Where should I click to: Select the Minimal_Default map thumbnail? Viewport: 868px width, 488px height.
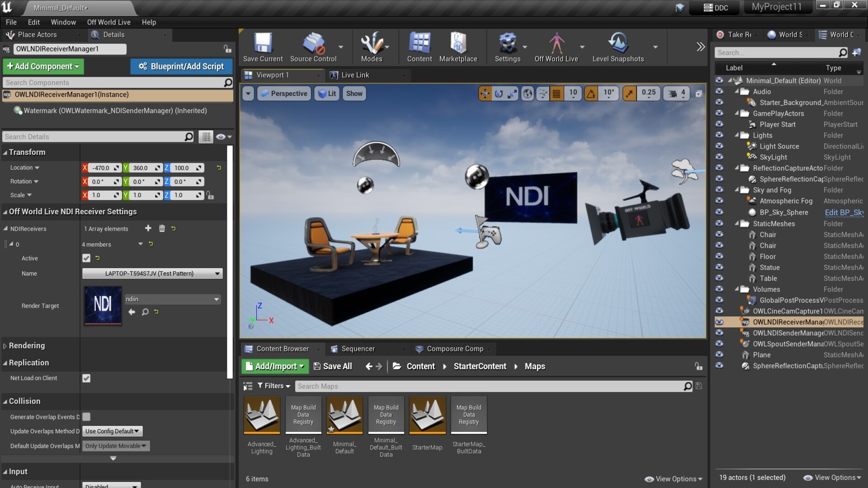(x=344, y=415)
